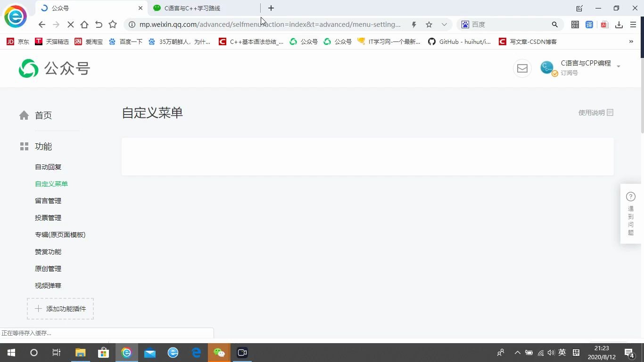Launch the screen recorder from the taskbar
The image size is (644, 362).
tap(242, 352)
